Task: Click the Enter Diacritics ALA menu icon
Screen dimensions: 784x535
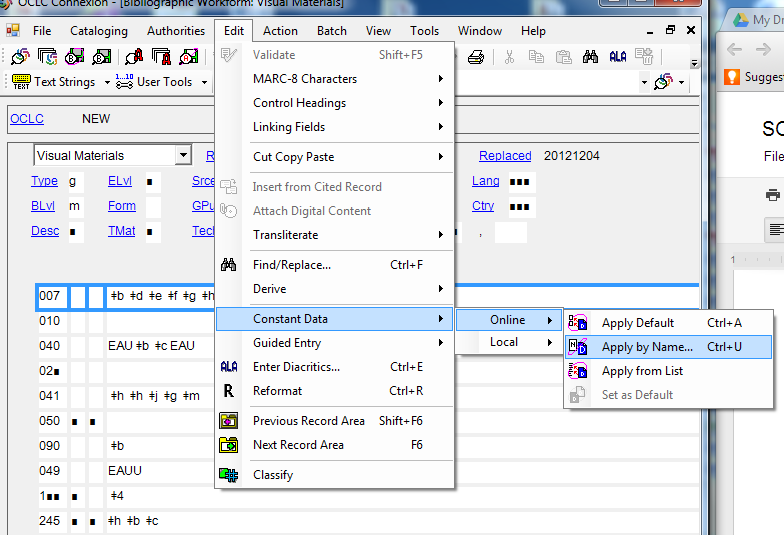Action: pyautogui.click(x=229, y=366)
